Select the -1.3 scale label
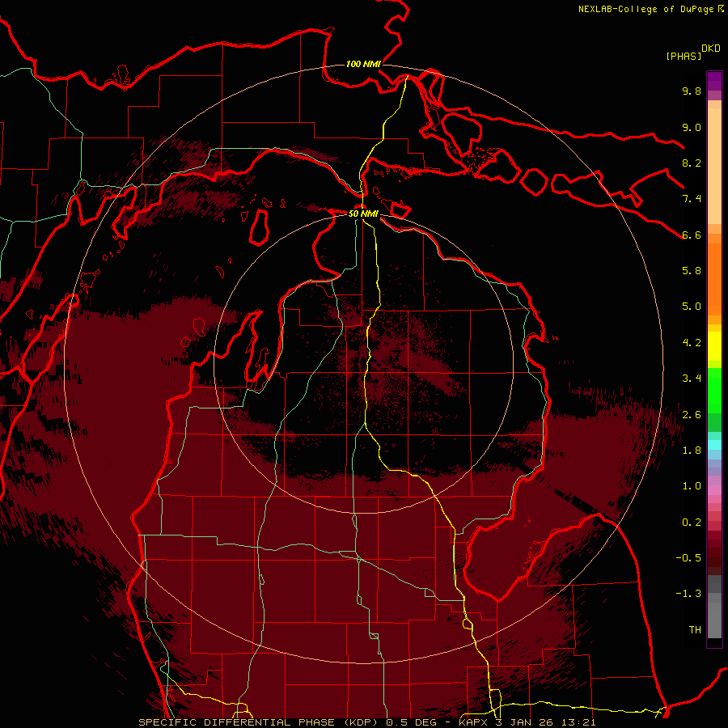The image size is (728, 728). (688, 594)
